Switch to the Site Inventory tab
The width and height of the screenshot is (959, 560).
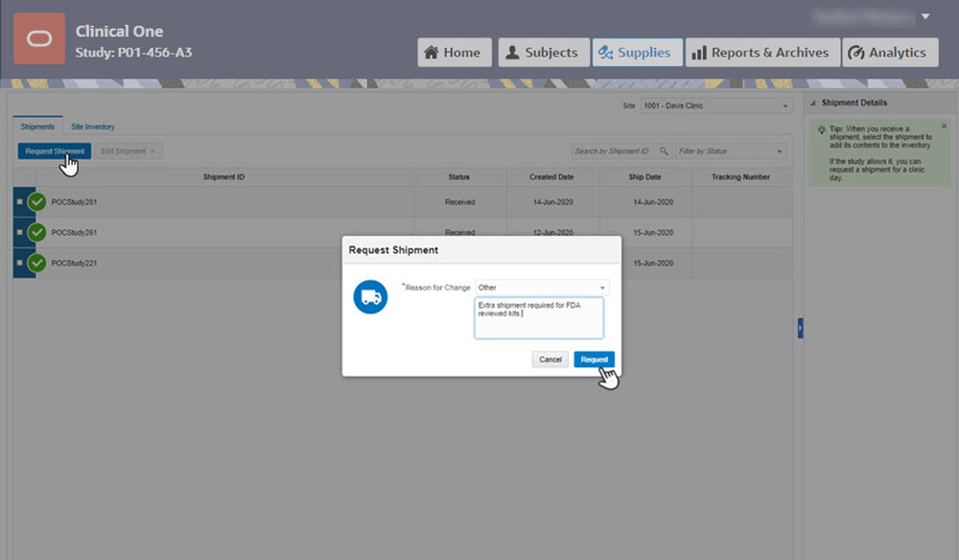93,127
